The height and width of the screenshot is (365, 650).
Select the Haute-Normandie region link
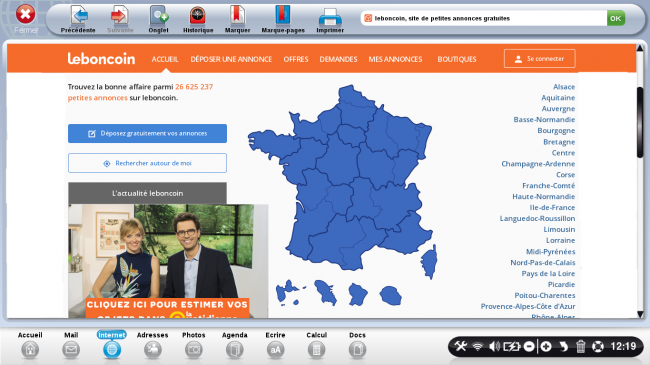[543, 197]
